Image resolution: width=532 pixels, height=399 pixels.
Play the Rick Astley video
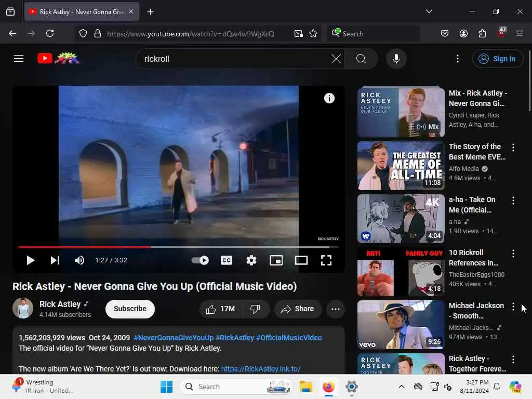click(30, 260)
